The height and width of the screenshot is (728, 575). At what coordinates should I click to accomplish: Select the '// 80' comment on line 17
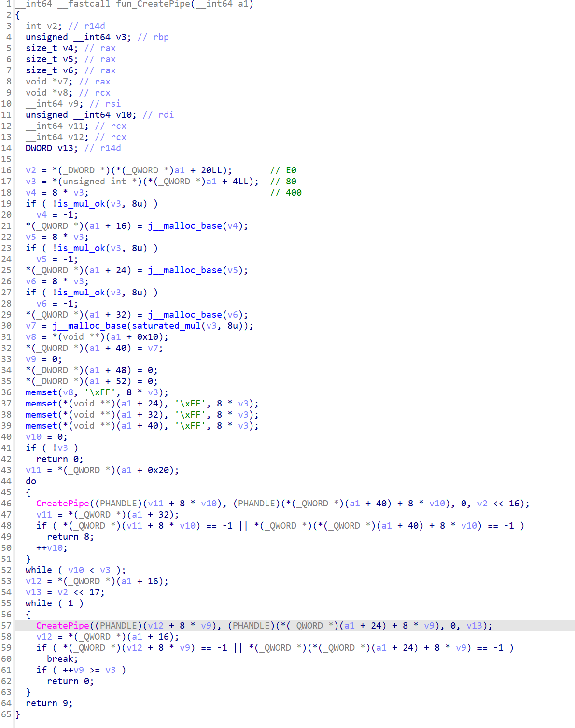tap(283, 182)
